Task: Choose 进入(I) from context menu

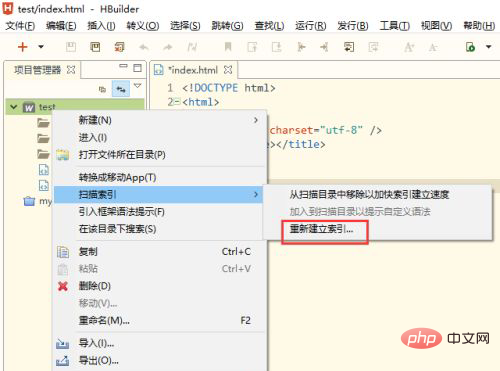Action: coord(160,137)
